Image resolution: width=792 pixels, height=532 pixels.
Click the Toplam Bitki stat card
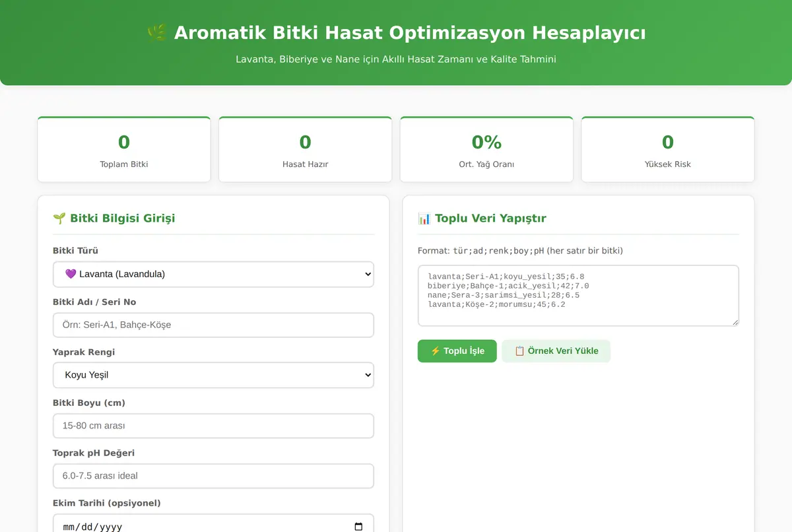pyautogui.click(x=124, y=150)
